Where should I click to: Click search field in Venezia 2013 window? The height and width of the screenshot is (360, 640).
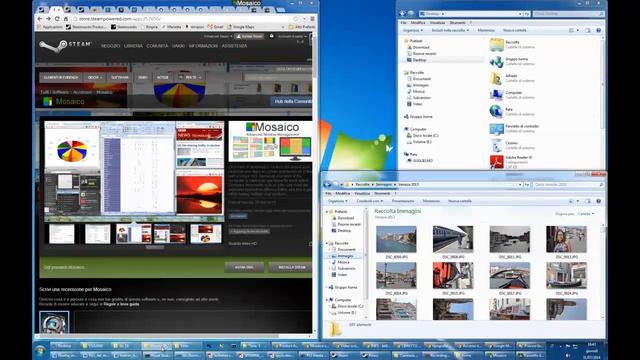point(569,184)
